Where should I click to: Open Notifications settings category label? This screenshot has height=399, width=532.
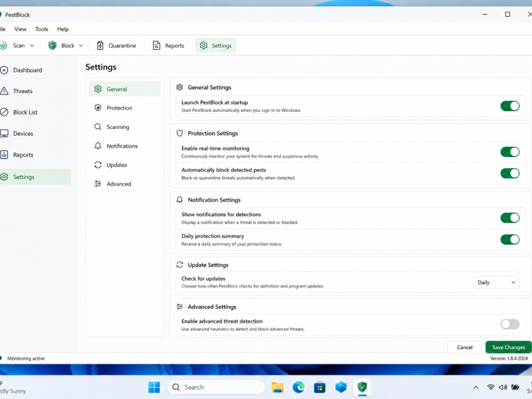(x=122, y=146)
